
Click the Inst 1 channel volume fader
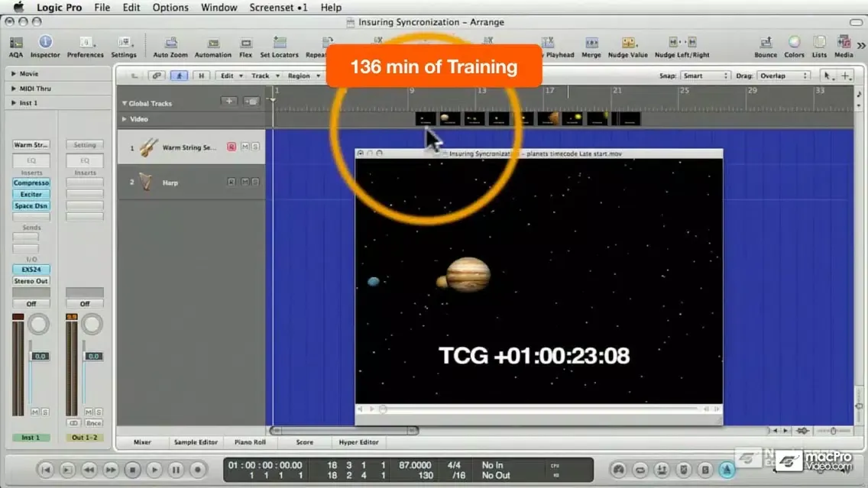point(39,357)
